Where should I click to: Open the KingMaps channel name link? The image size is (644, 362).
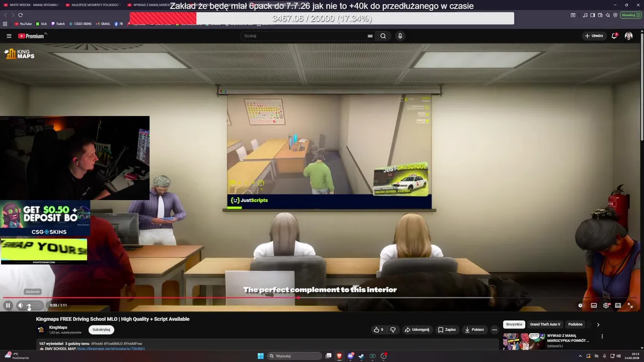tap(58, 327)
